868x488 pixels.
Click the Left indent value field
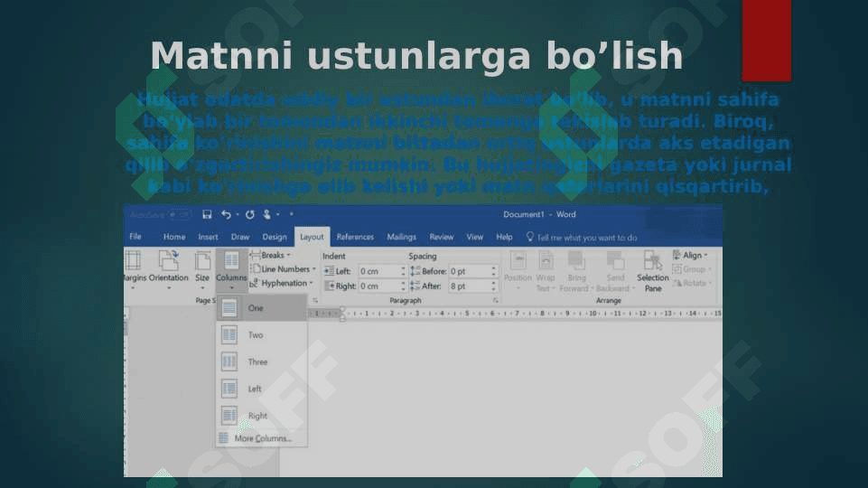[378, 271]
